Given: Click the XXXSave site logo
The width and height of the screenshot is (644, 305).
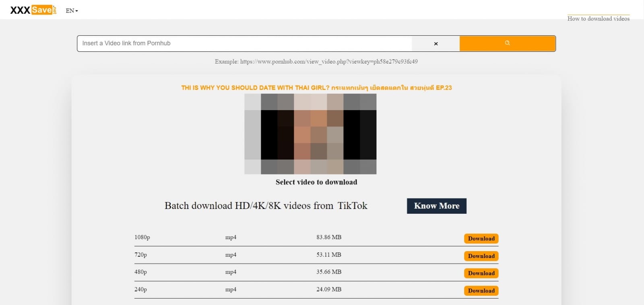Looking at the screenshot, I should [x=33, y=10].
